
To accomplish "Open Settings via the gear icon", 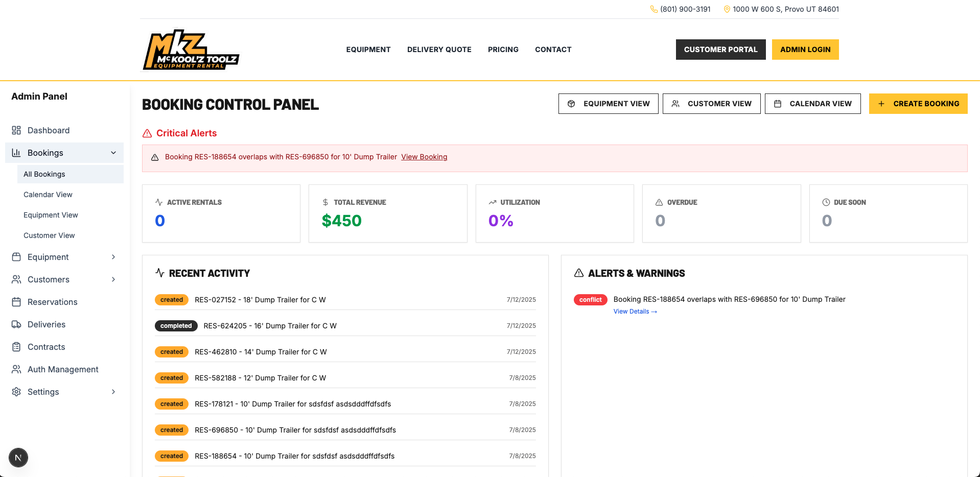I will (x=17, y=392).
